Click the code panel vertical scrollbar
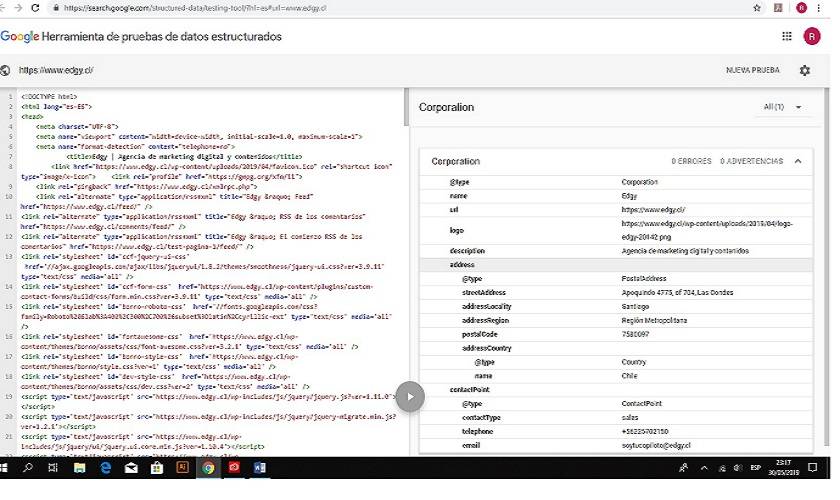The height and width of the screenshot is (500, 840). click(406, 107)
